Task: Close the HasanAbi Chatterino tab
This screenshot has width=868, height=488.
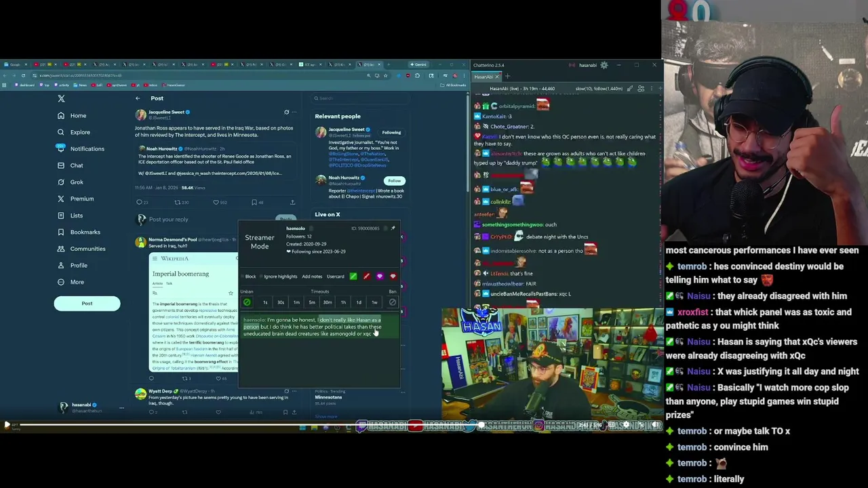Action: 497,77
